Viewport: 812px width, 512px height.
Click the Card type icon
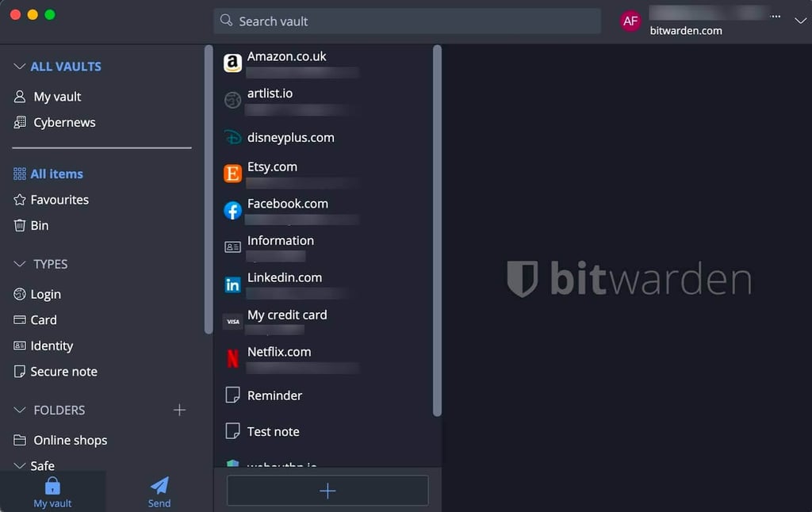(20, 320)
